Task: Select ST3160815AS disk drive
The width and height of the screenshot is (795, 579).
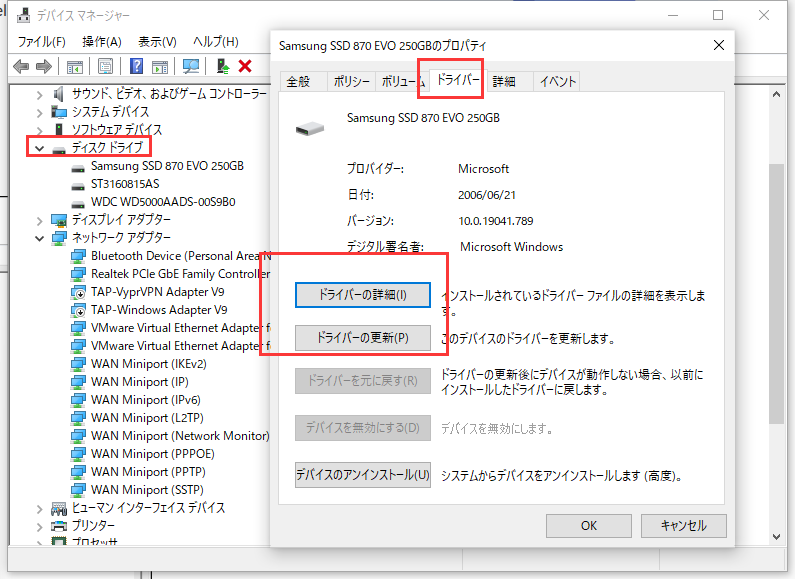Action: click(x=125, y=184)
